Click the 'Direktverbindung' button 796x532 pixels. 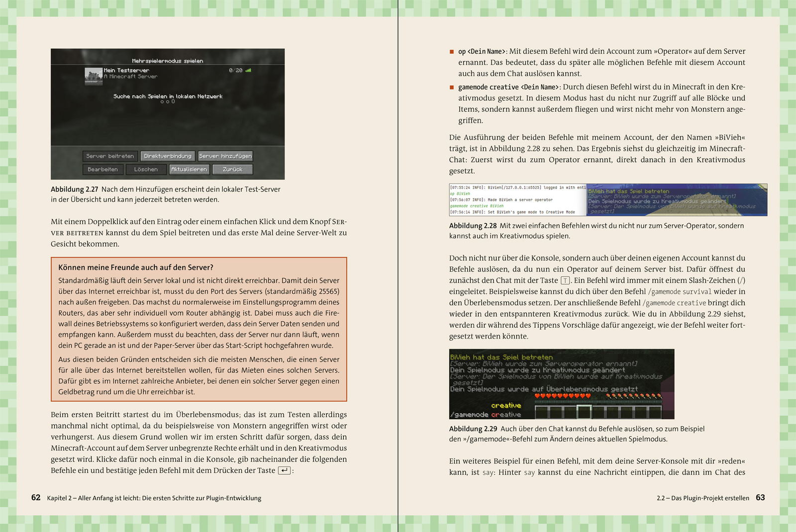pyautogui.click(x=168, y=156)
